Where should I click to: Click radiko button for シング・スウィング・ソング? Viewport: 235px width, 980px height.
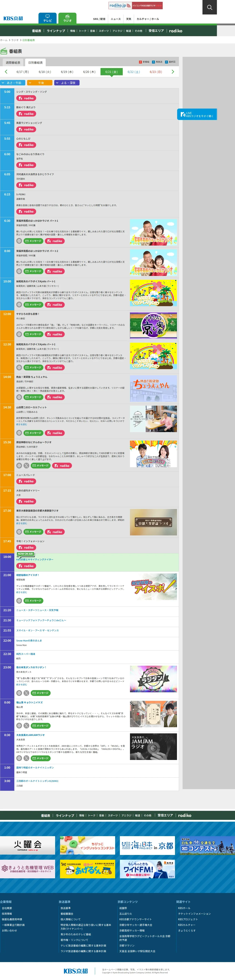(x=26, y=98)
